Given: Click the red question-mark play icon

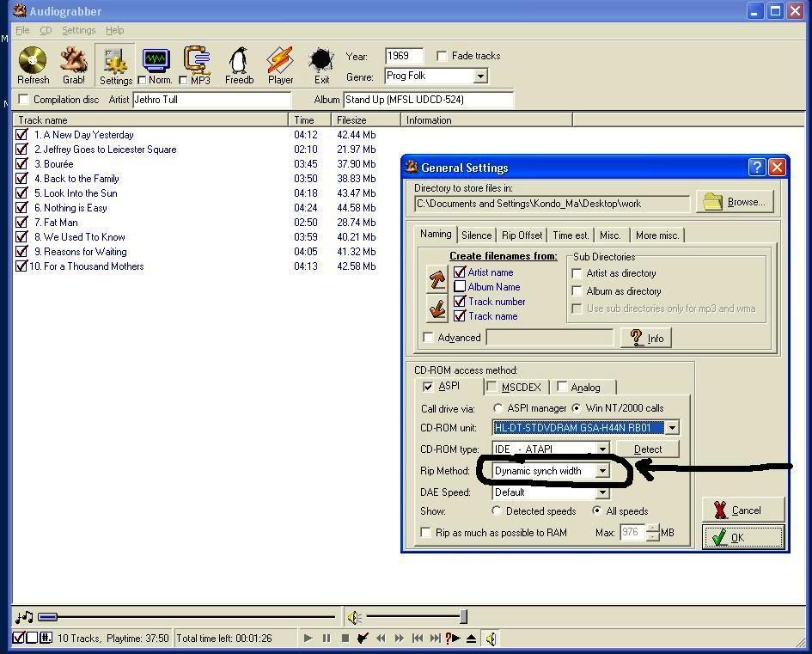Looking at the screenshot, I should click(x=453, y=638).
